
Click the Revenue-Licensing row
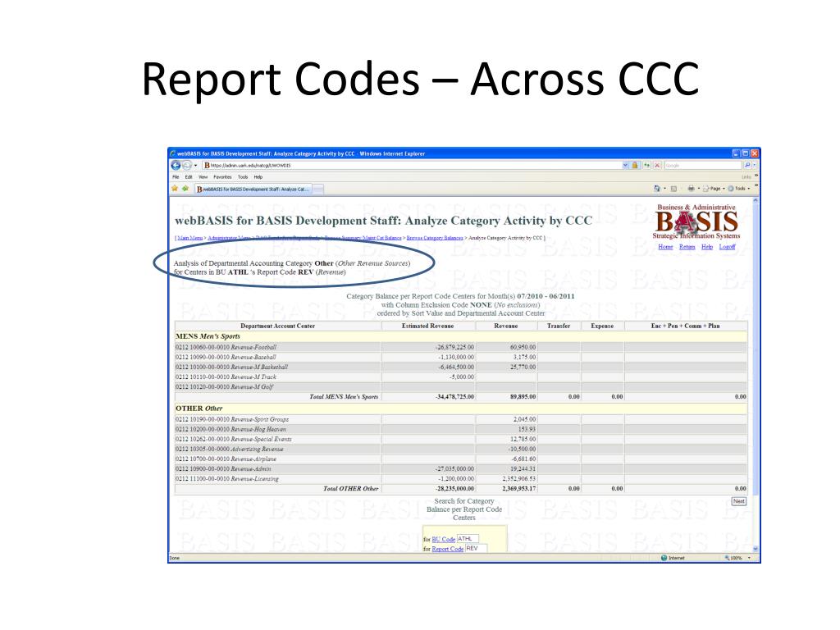click(x=460, y=479)
